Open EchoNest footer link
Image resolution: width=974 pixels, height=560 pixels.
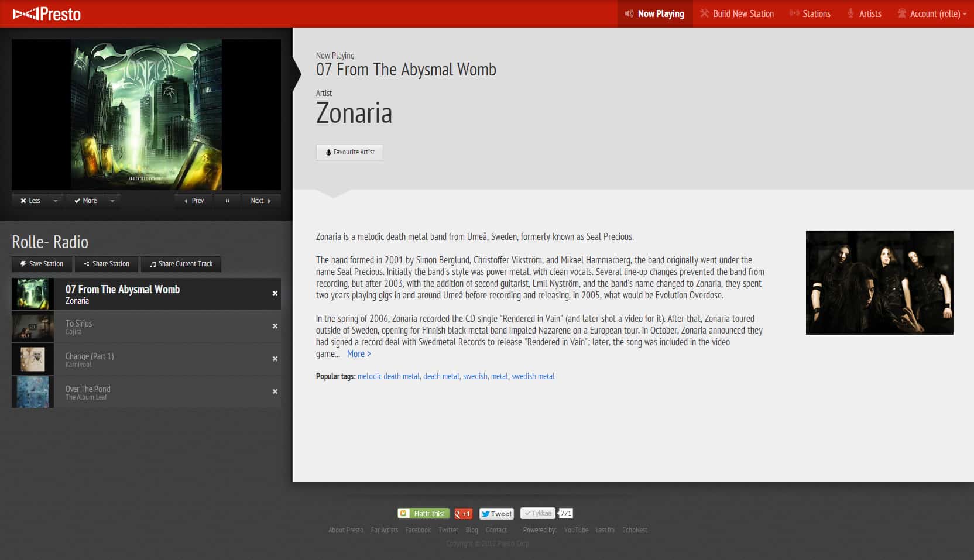(x=635, y=530)
